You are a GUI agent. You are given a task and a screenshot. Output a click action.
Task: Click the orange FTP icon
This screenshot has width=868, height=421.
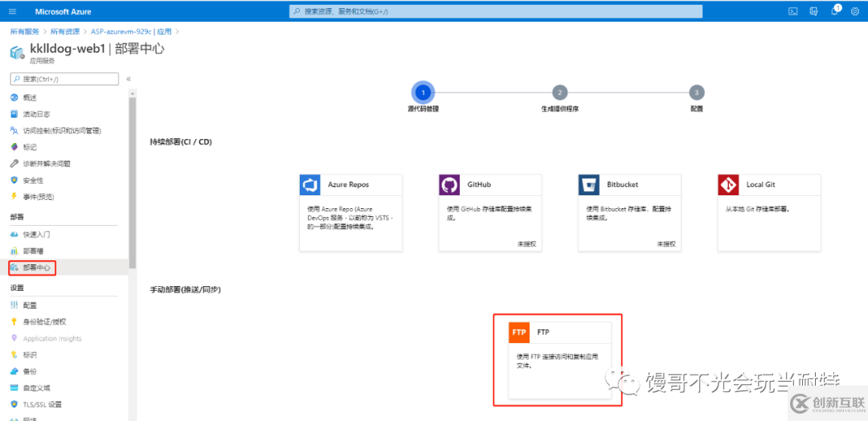pyautogui.click(x=519, y=333)
